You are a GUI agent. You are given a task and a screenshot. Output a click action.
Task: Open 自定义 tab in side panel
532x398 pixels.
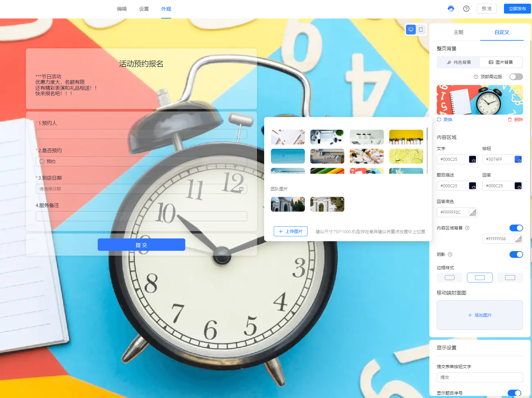coord(502,32)
